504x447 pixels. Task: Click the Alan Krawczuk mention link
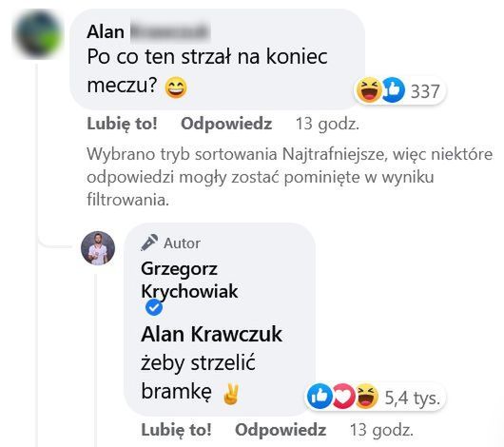pos(211,334)
